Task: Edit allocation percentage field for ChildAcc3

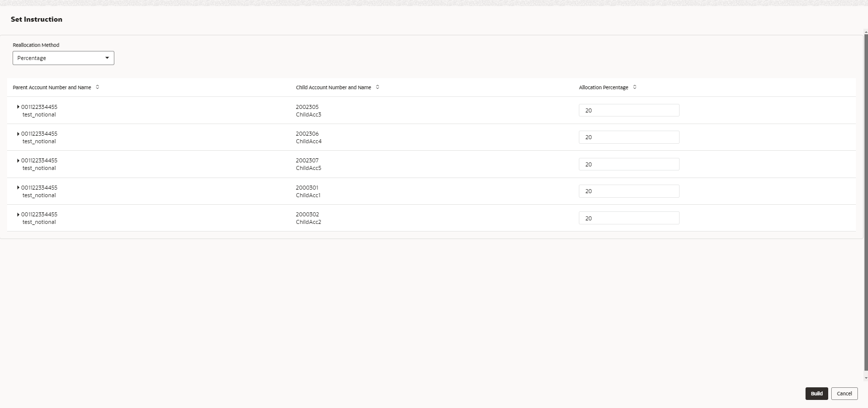Action: [x=629, y=110]
